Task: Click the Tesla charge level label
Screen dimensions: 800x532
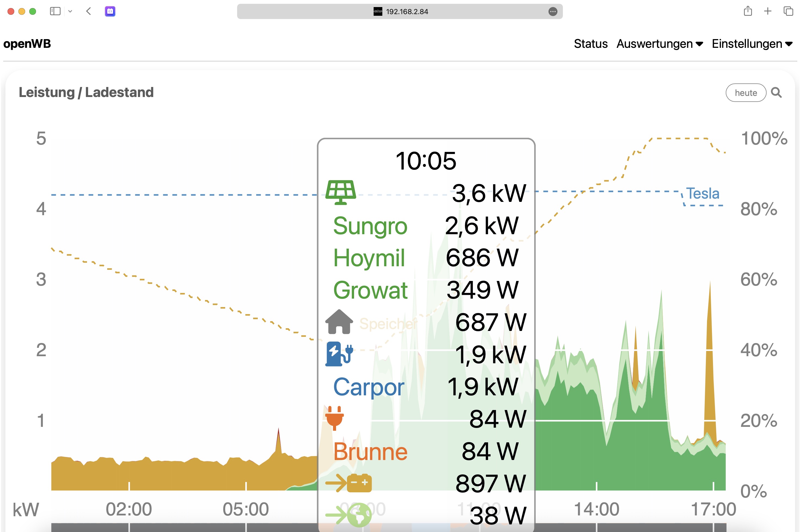Action: tap(703, 193)
